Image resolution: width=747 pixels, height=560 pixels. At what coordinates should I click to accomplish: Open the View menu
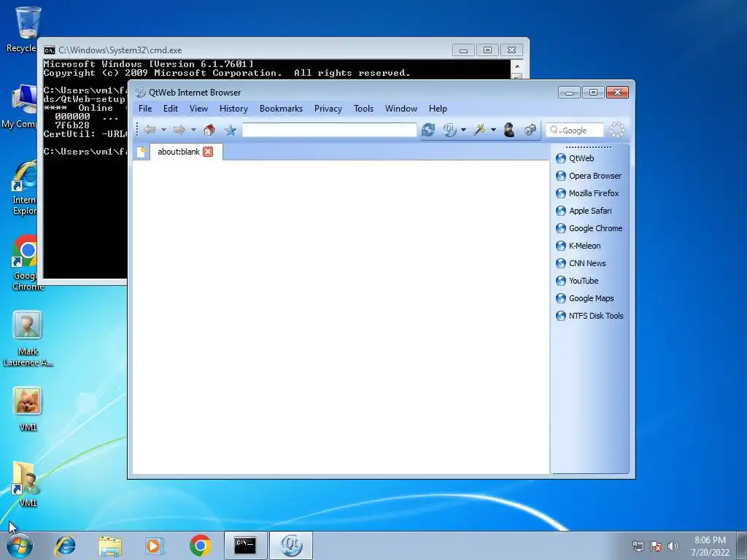pos(198,109)
